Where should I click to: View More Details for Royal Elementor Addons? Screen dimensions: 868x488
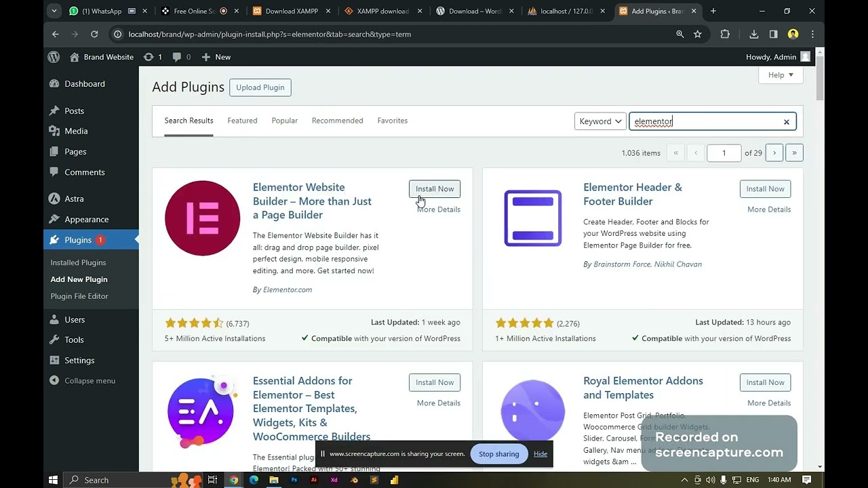point(769,403)
